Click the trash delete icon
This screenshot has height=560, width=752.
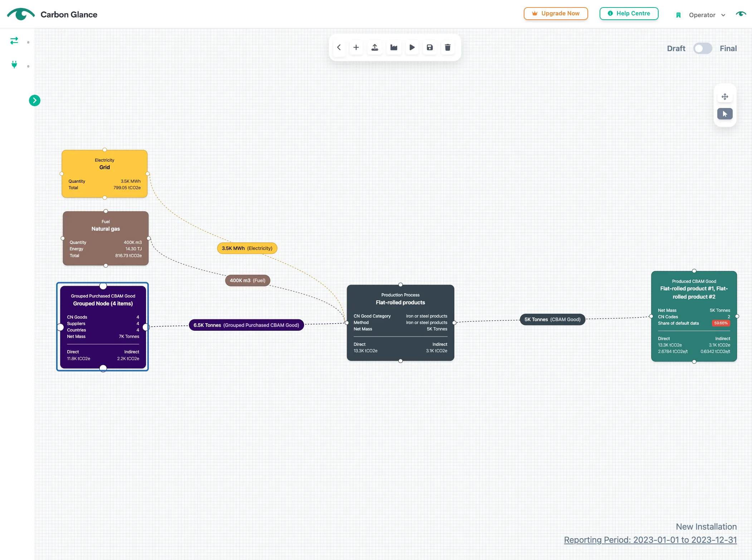[x=448, y=48]
